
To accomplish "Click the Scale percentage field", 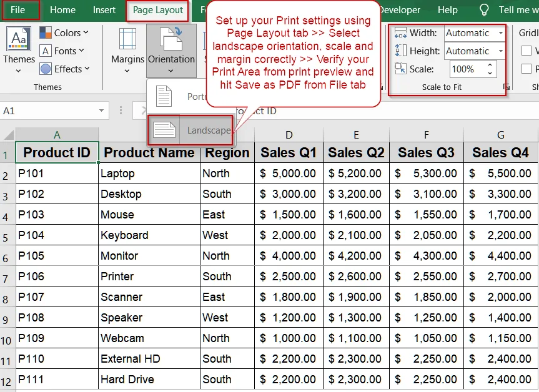I will (467, 69).
